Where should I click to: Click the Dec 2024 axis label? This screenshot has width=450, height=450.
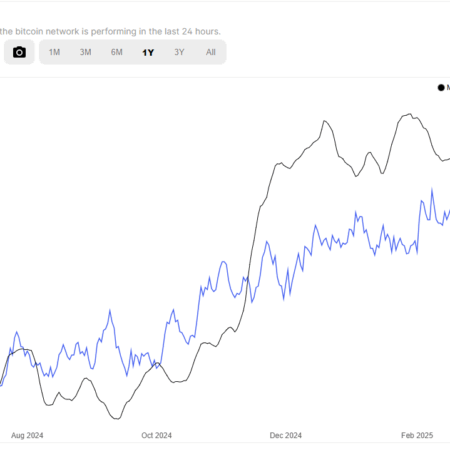coord(286,435)
